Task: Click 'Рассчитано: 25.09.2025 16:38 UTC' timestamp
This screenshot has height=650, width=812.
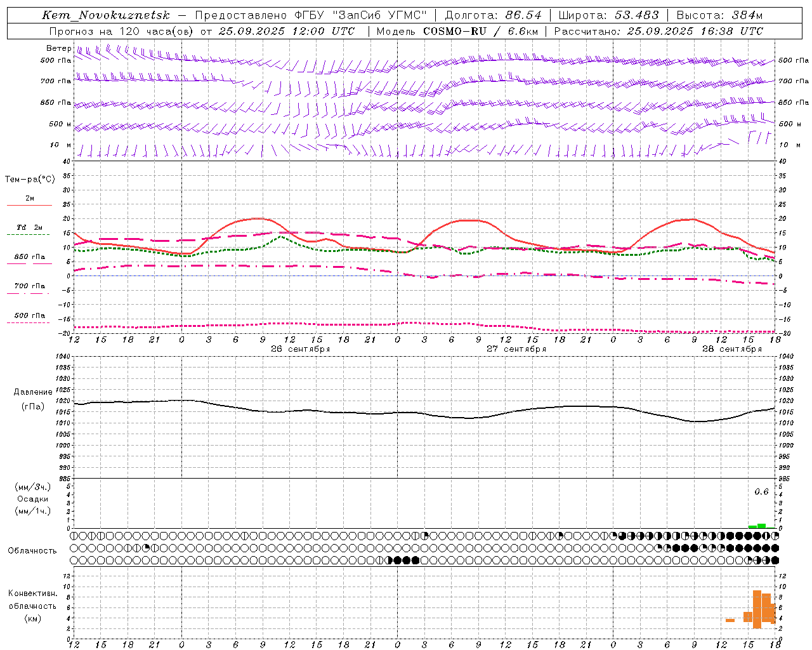Action: [x=658, y=31]
